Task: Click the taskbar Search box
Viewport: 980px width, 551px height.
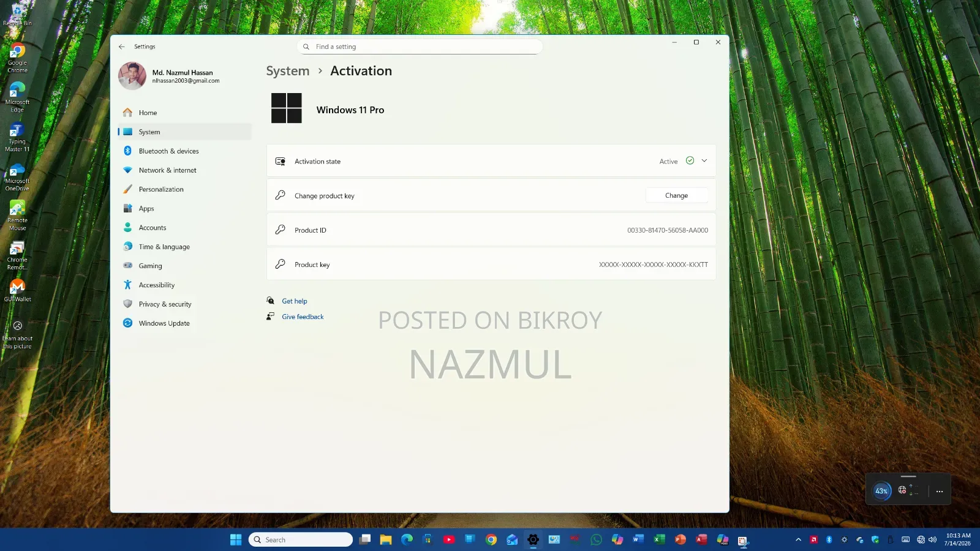Action: click(x=301, y=539)
